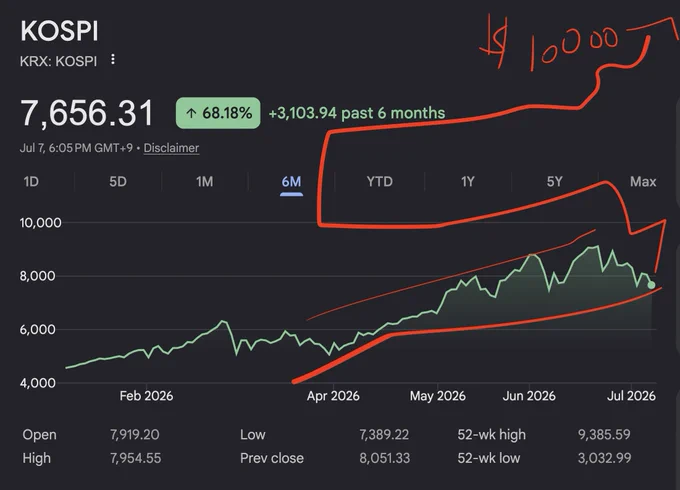Image resolution: width=680 pixels, height=490 pixels.
Task: Select the 6M time range tab
Action: point(291,181)
